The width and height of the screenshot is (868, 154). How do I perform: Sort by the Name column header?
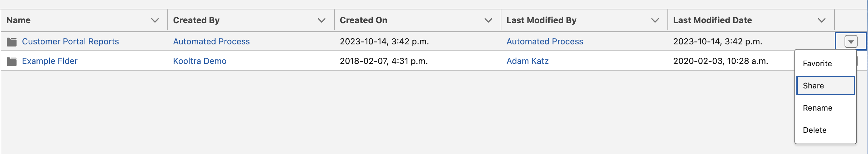19,21
